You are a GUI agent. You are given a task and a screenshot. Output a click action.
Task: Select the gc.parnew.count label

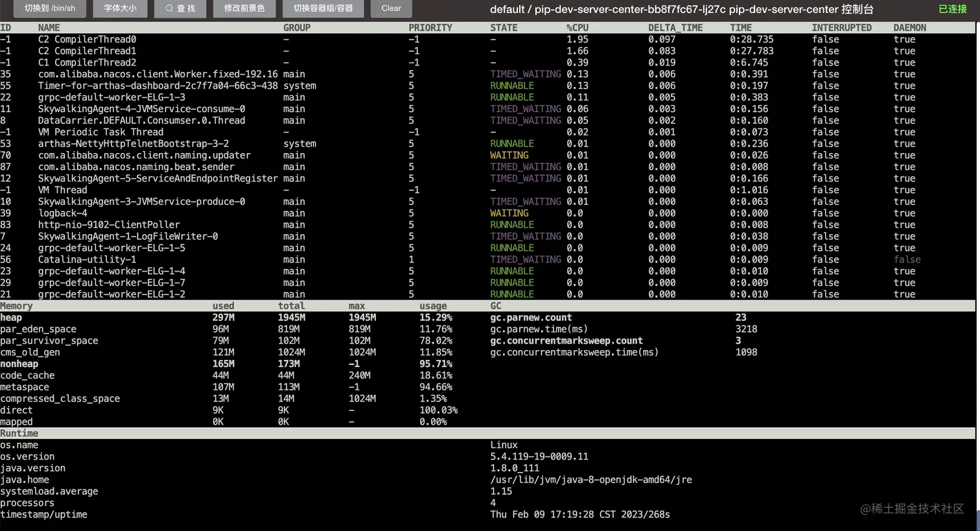click(x=531, y=318)
